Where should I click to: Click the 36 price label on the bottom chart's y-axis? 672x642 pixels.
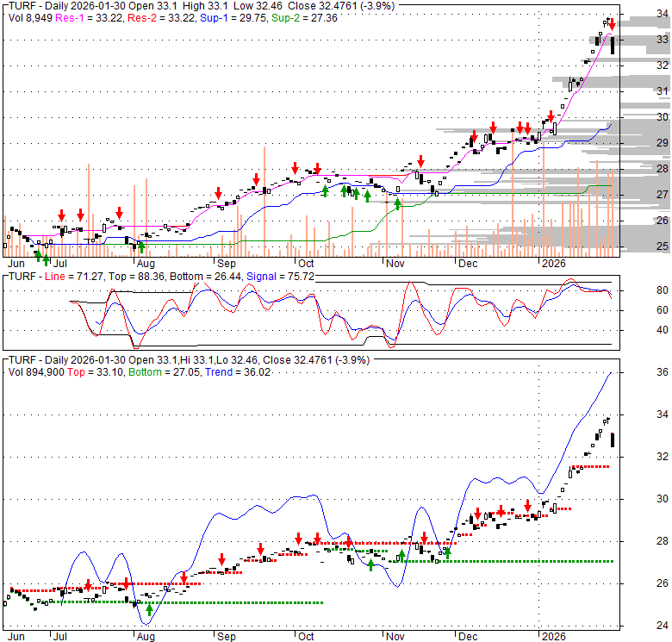point(638,372)
